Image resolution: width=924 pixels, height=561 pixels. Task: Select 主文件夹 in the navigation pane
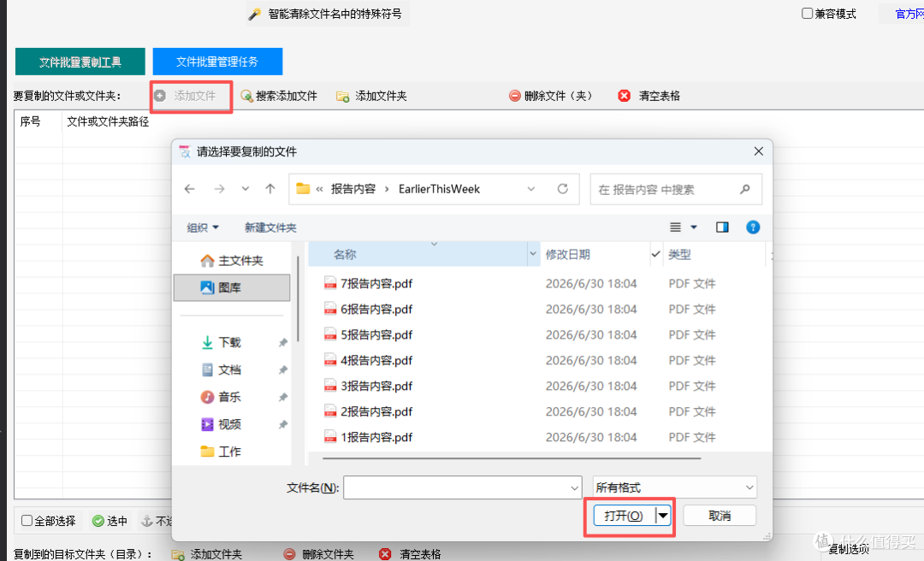[x=232, y=261]
